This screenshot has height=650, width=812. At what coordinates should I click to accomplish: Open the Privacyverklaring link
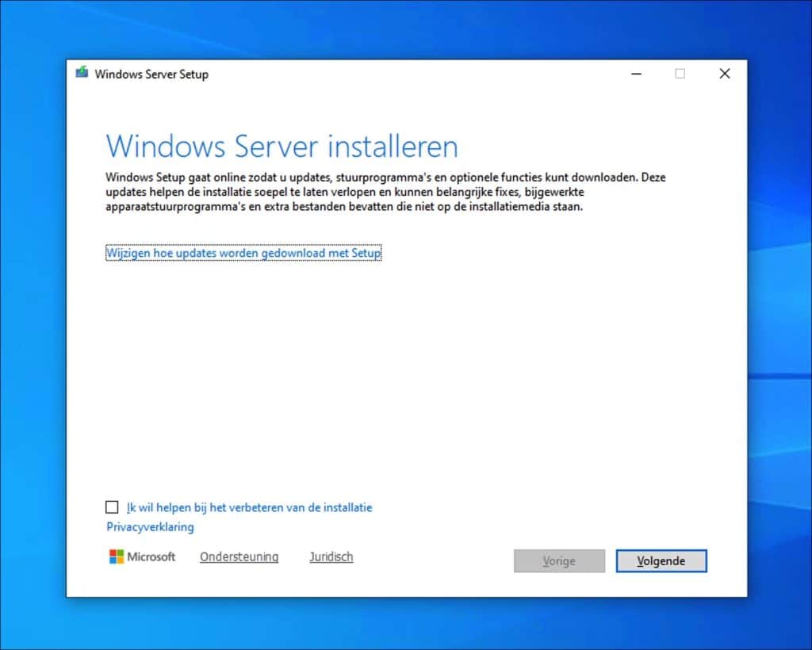[150, 527]
